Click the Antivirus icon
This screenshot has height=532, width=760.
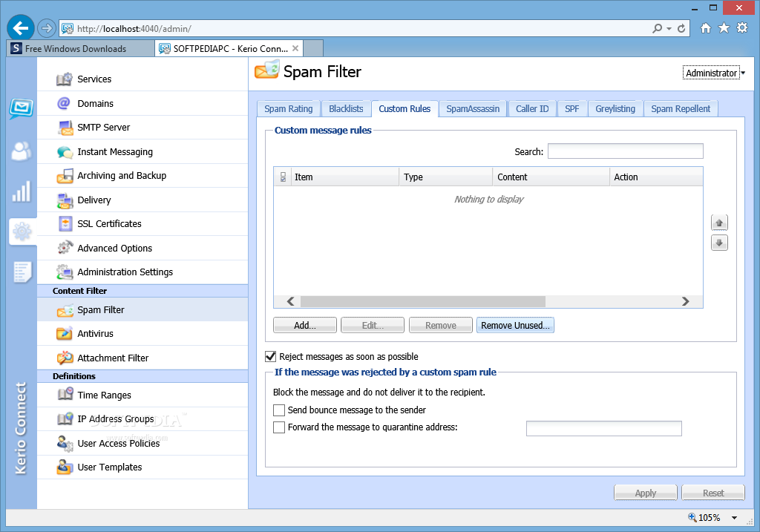click(65, 334)
